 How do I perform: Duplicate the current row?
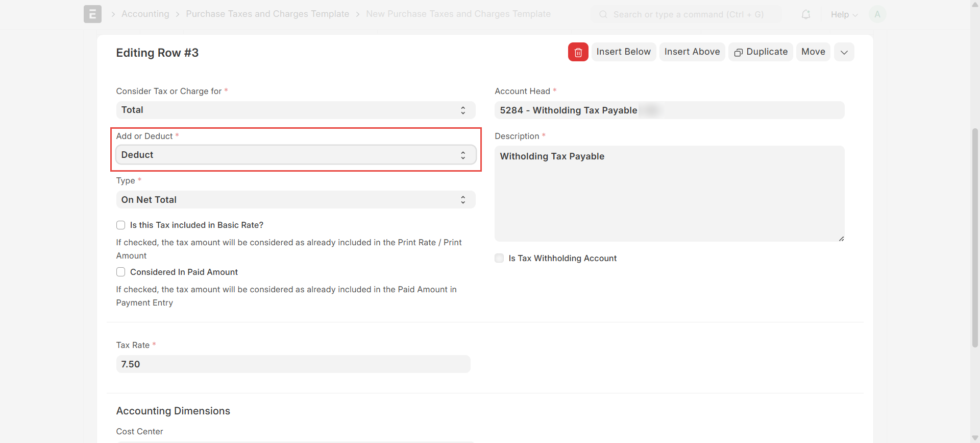pyautogui.click(x=761, y=52)
